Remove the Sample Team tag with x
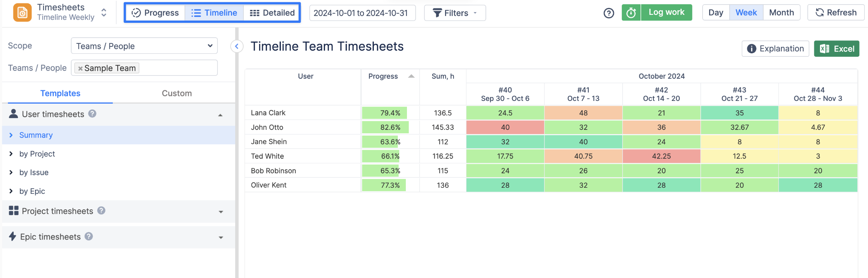 (x=80, y=69)
